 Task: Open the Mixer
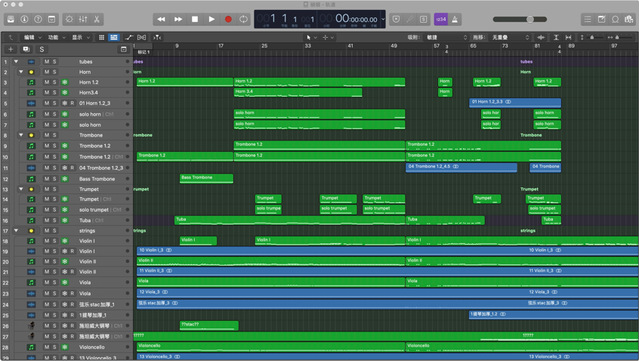[83, 19]
